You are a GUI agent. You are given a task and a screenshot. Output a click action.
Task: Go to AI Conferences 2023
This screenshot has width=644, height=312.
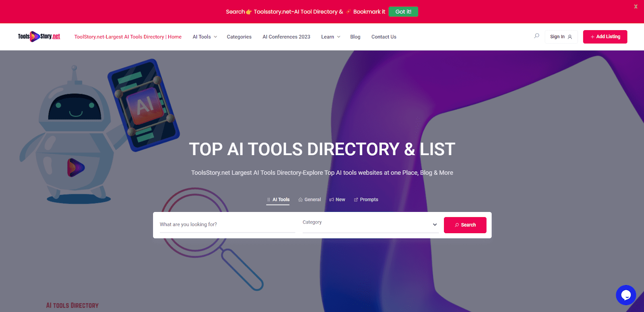pos(286,37)
